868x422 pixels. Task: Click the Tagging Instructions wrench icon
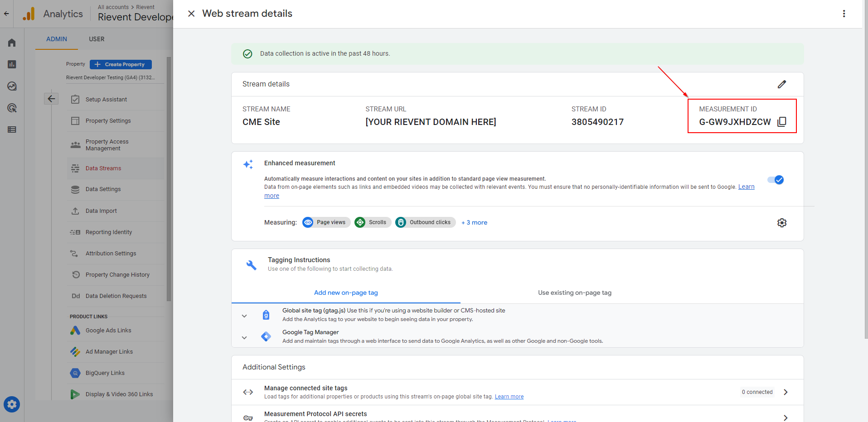coord(251,265)
